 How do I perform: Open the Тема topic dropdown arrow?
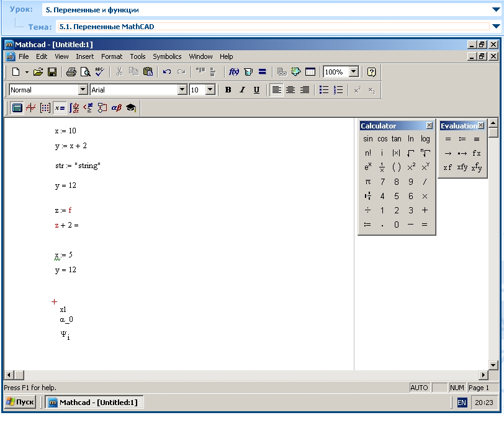496,26
